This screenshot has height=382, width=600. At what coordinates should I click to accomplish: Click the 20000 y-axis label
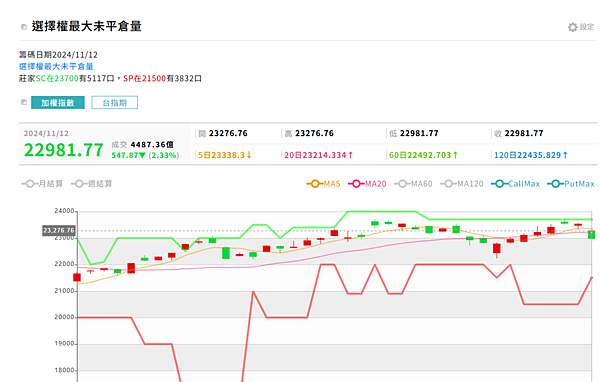click(64, 317)
